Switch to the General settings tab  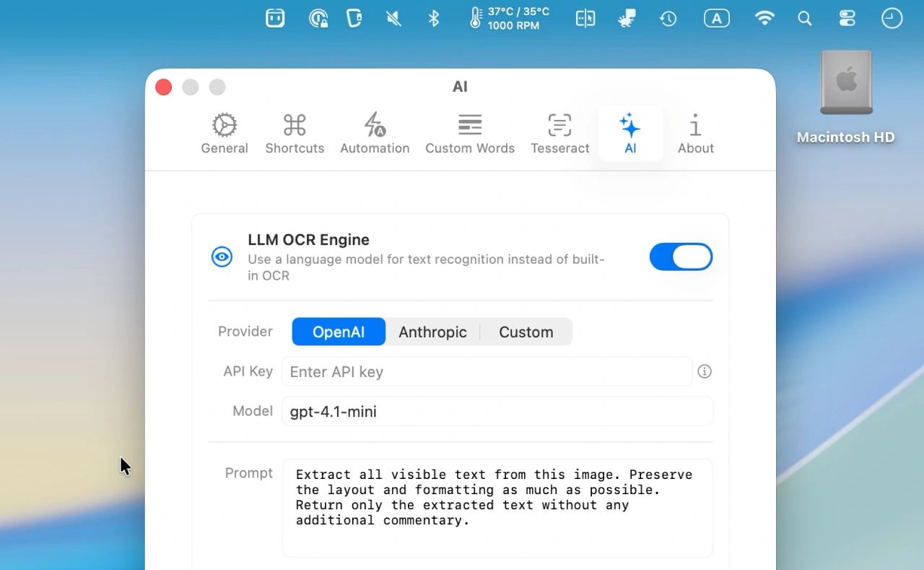225,133
